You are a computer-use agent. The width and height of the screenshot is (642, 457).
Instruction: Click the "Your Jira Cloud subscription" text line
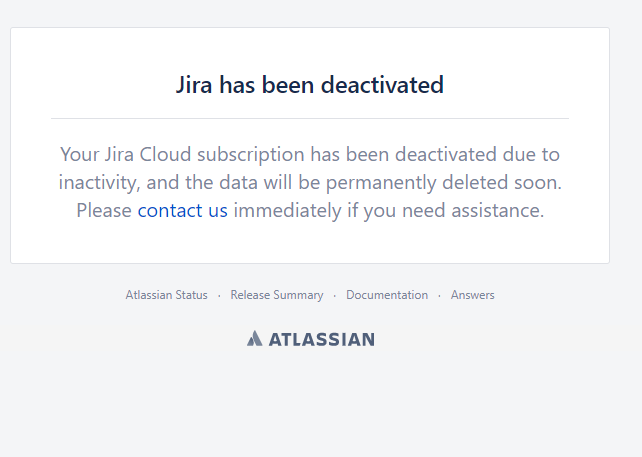coord(182,155)
